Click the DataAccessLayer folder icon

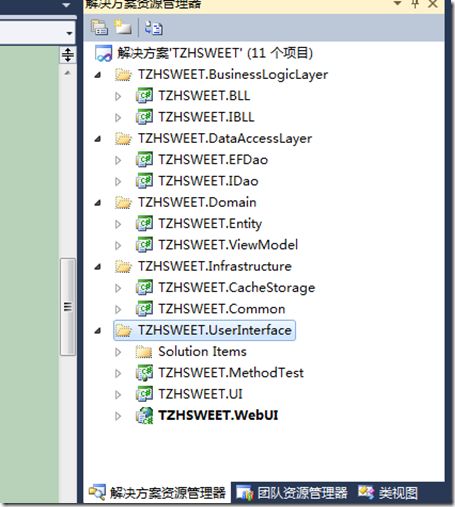(x=123, y=139)
